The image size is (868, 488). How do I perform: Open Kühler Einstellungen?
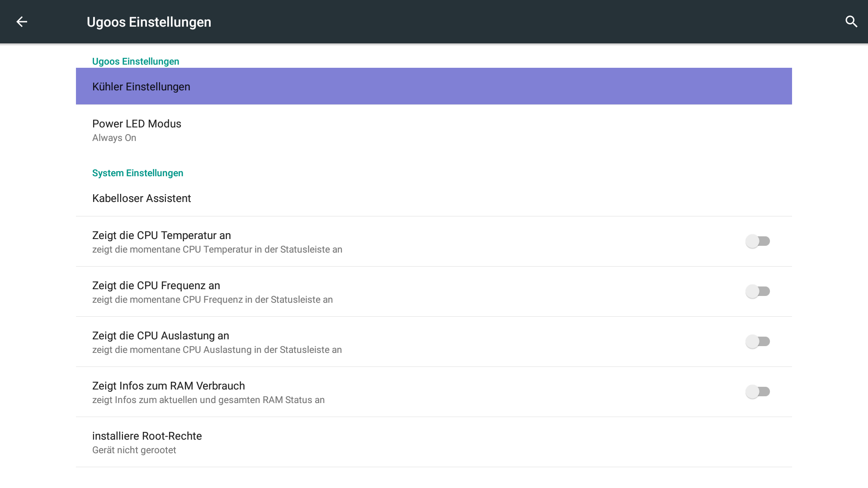click(x=434, y=86)
